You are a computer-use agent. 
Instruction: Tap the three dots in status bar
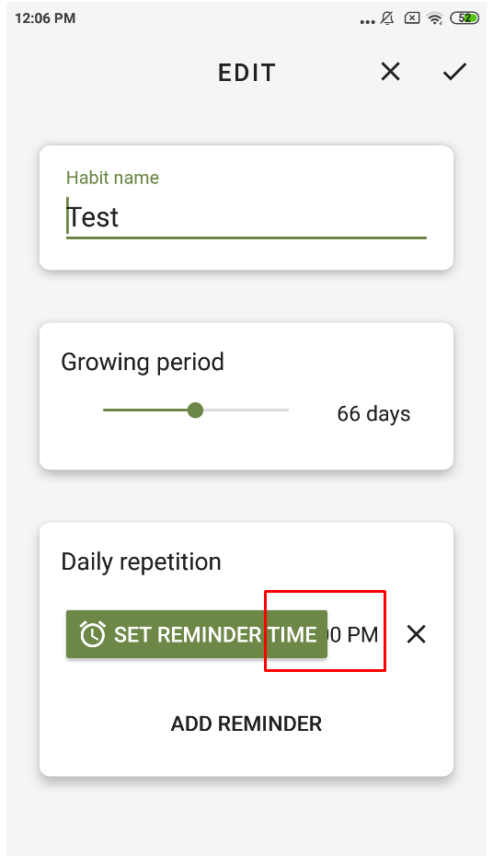(367, 22)
